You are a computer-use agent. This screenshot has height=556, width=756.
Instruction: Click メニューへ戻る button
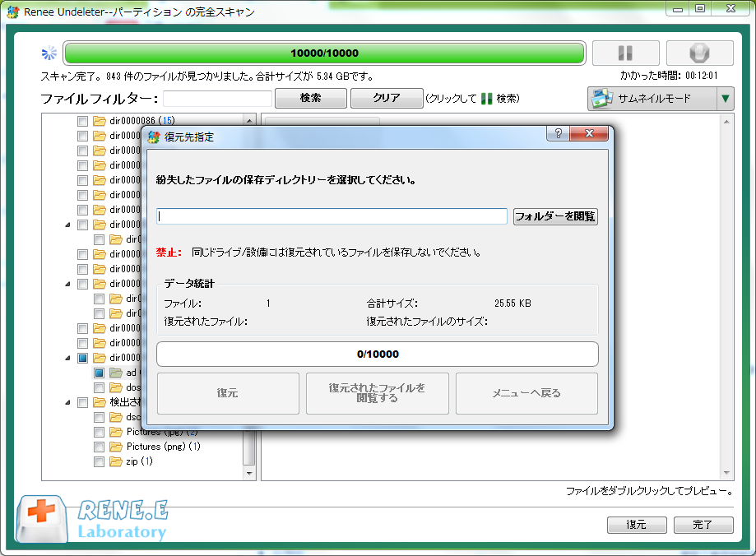point(526,393)
